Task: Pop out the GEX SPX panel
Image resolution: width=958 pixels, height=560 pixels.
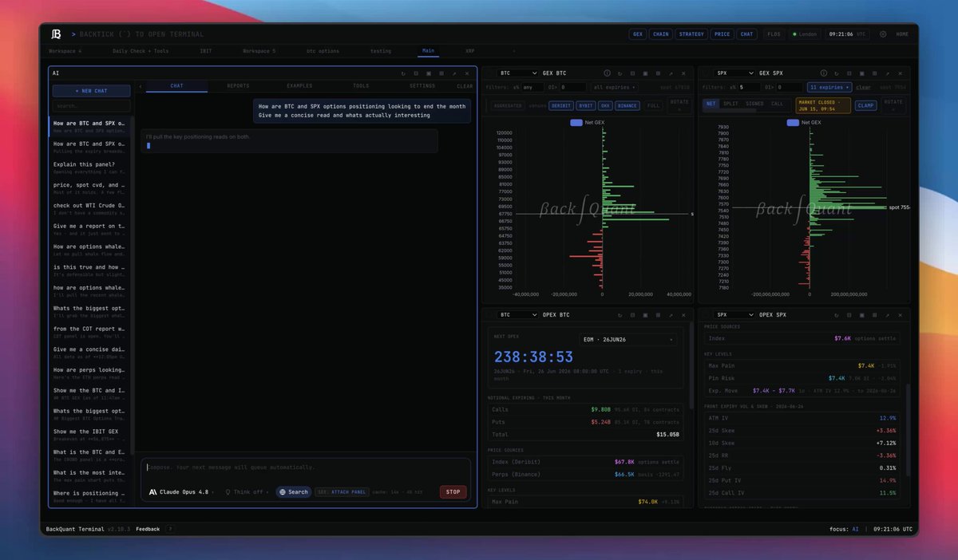Action: pos(888,73)
